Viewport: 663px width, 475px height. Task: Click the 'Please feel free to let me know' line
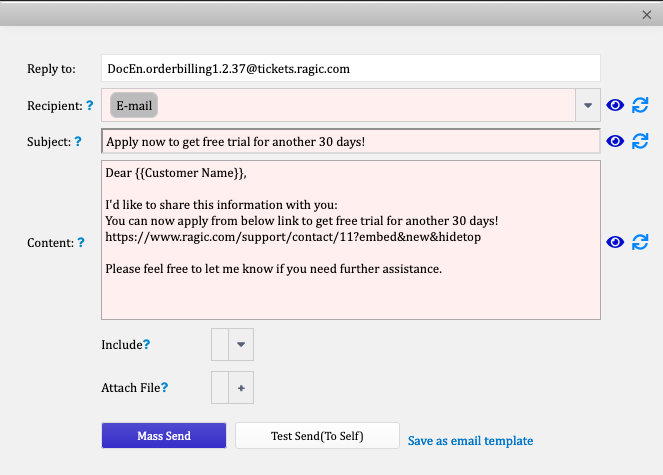274,269
